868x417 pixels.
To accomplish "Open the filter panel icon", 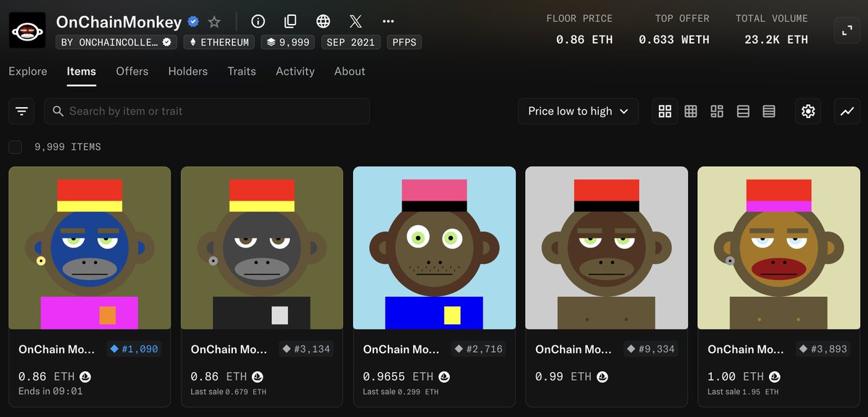I will click(x=22, y=111).
